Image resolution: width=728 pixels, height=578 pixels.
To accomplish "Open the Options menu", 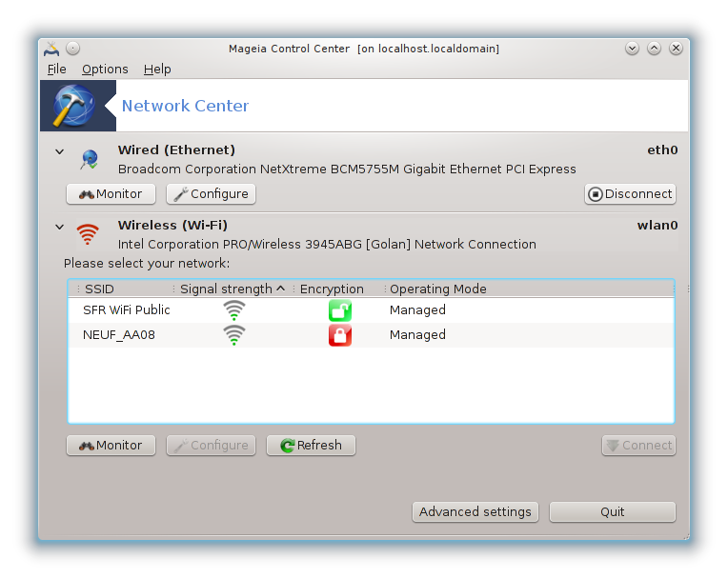I will (x=105, y=70).
